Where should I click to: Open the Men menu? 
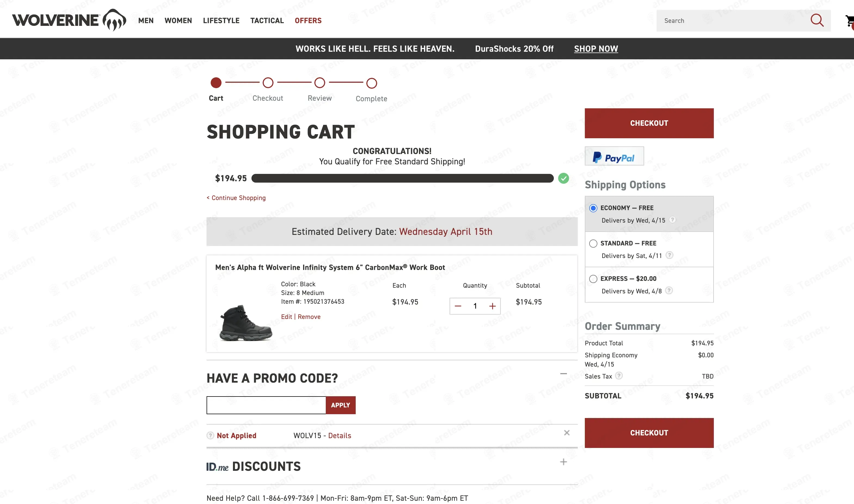point(146,21)
